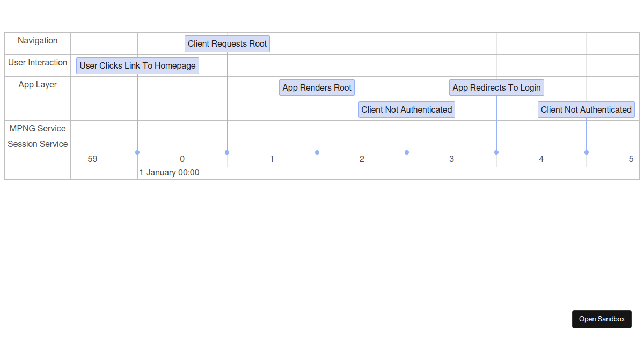Select the App Layer row label

(38, 84)
